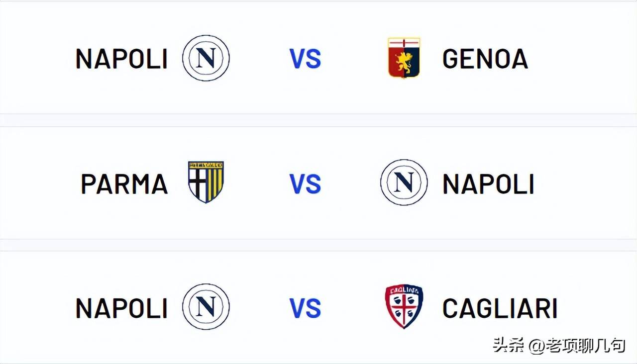
Task: Click the VS label between Parma and Napoli
Action: coord(305,184)
